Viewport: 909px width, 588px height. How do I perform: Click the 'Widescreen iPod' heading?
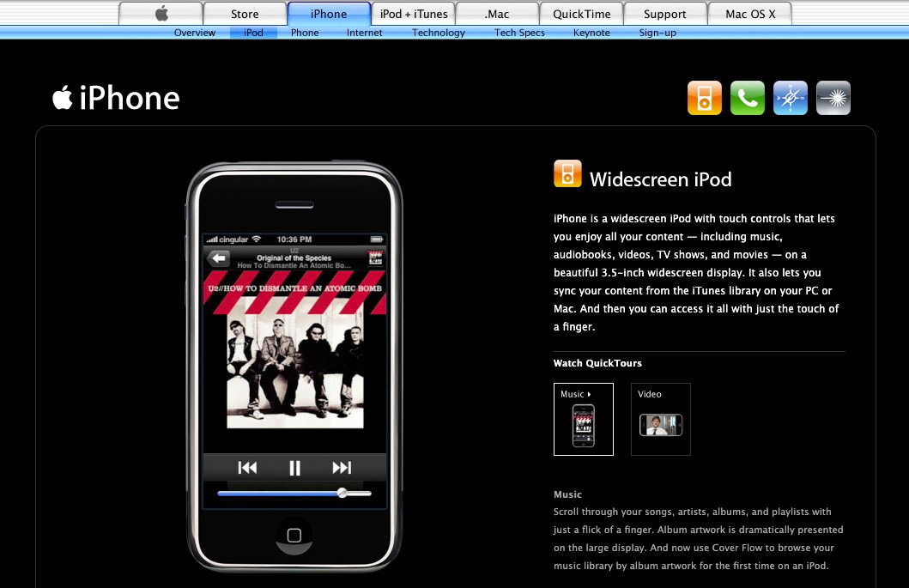660,179
